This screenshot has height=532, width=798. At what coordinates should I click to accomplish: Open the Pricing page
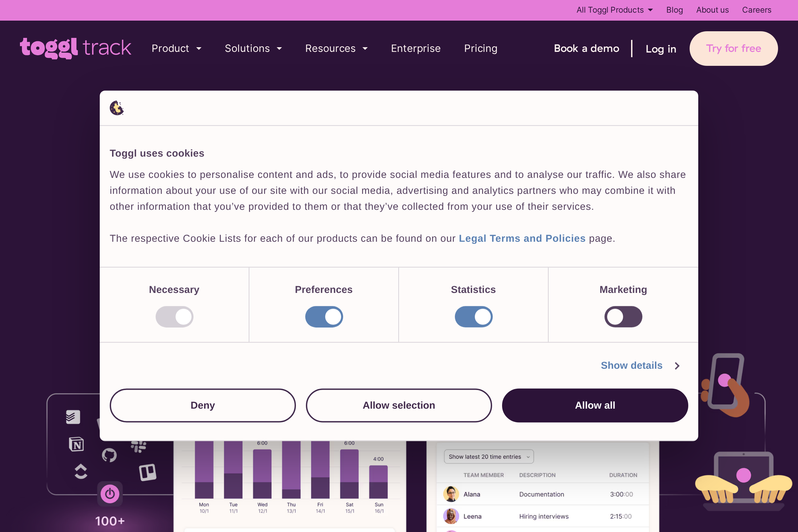tap(480, 49)
